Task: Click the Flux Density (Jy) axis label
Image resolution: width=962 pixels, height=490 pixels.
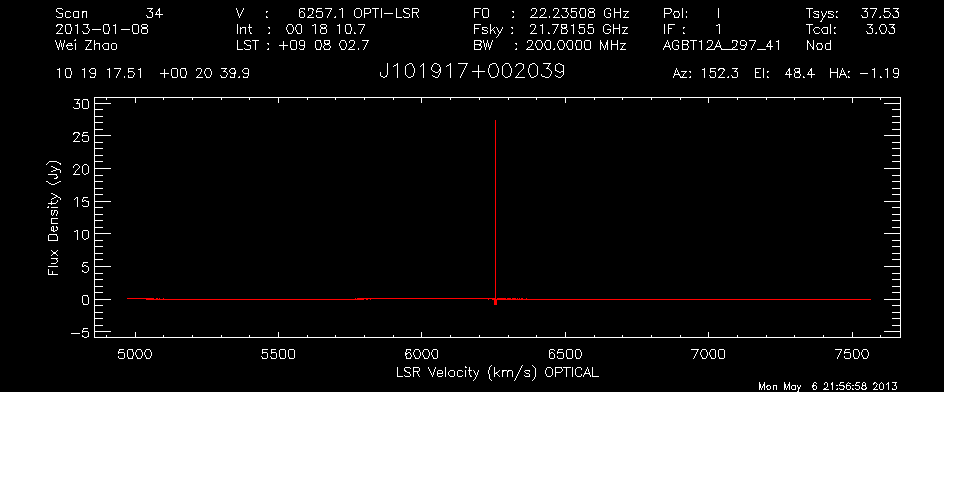Action: 54,217
